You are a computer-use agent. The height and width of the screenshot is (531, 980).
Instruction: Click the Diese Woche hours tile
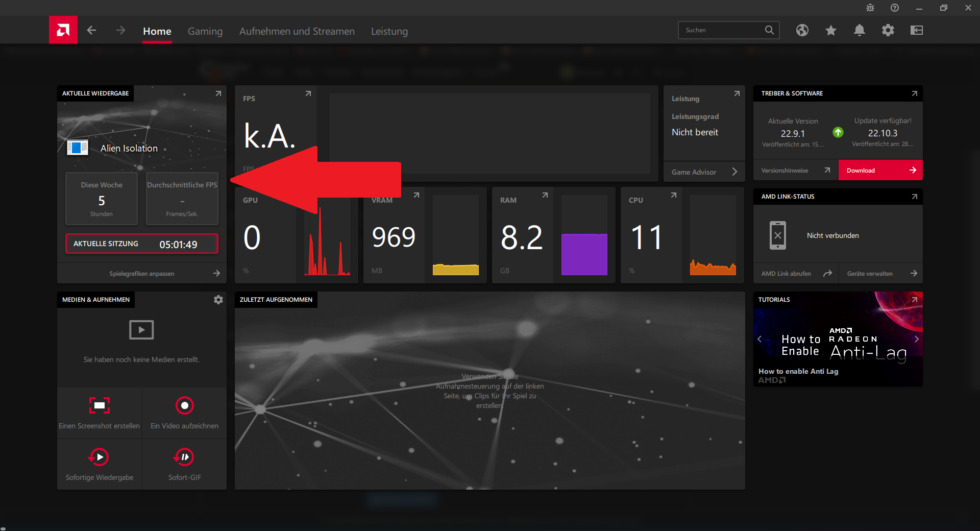point(102,199)
